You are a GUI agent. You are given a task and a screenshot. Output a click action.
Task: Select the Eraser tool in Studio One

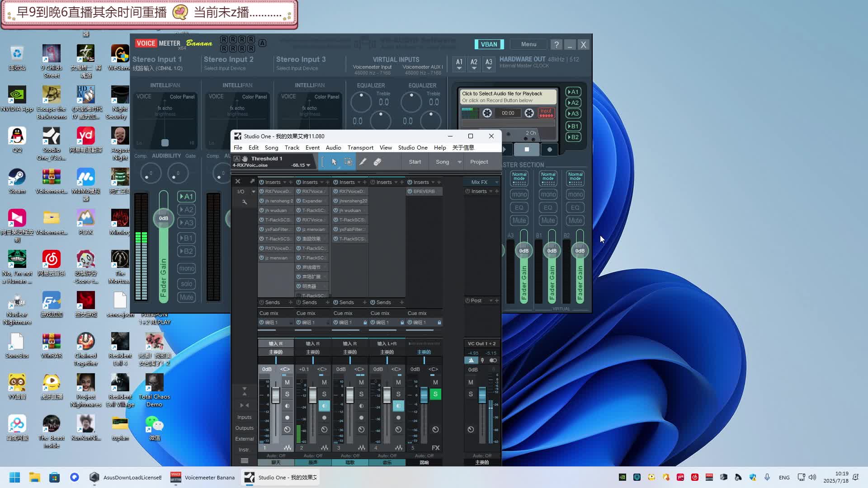pyautogui.click(x=377, y=162)
